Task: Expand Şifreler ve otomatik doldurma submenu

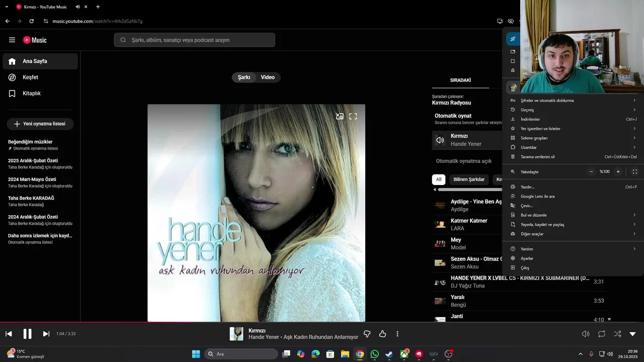Action: click(x=573, y=101)
